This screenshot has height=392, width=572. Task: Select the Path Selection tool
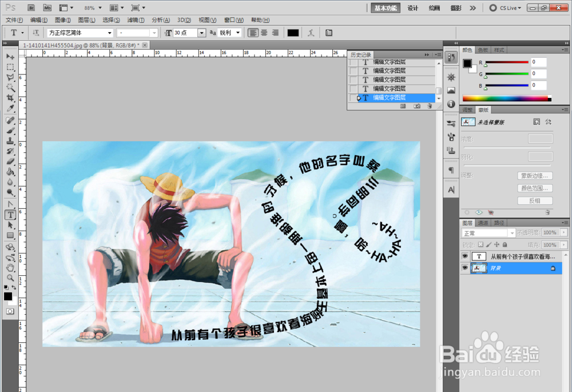point(10,225)
